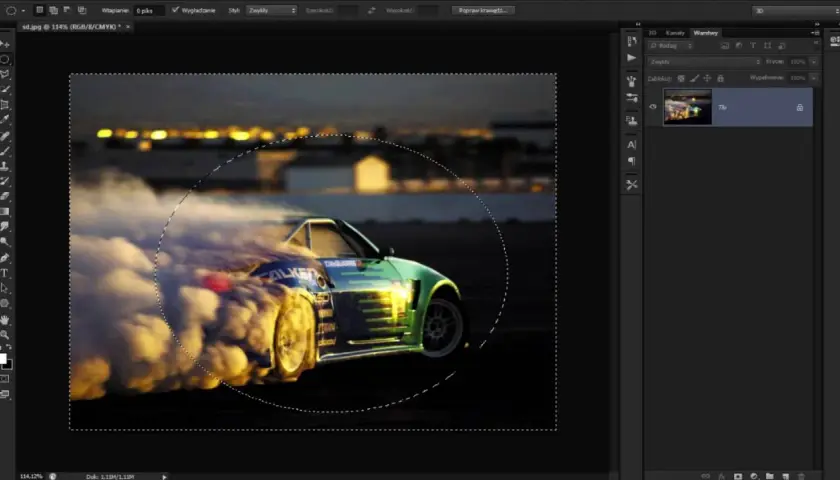Select the Crop tool

point(5,104)
